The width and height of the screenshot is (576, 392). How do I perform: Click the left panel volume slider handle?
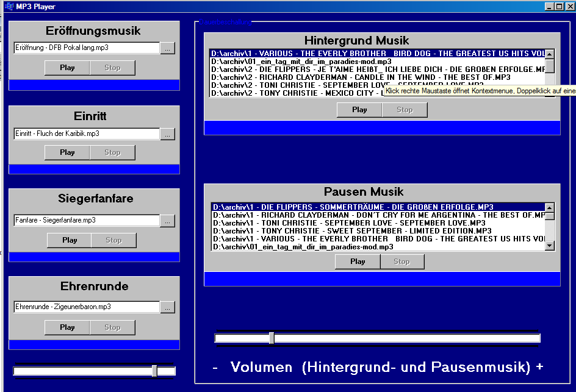pyautogui.click(x=154, y=371)
